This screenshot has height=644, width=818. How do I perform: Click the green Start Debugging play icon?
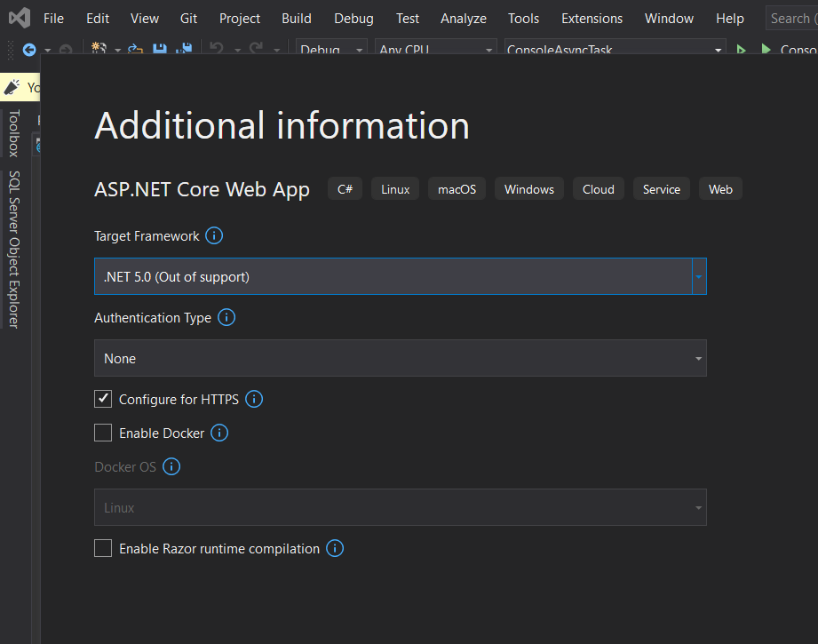pyautogui.click(x=766, y=49)
